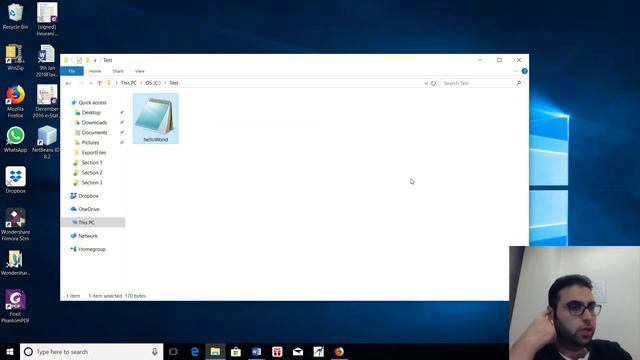Open Microsoft Store from the taskbar
640x360 pixels.
236,352
